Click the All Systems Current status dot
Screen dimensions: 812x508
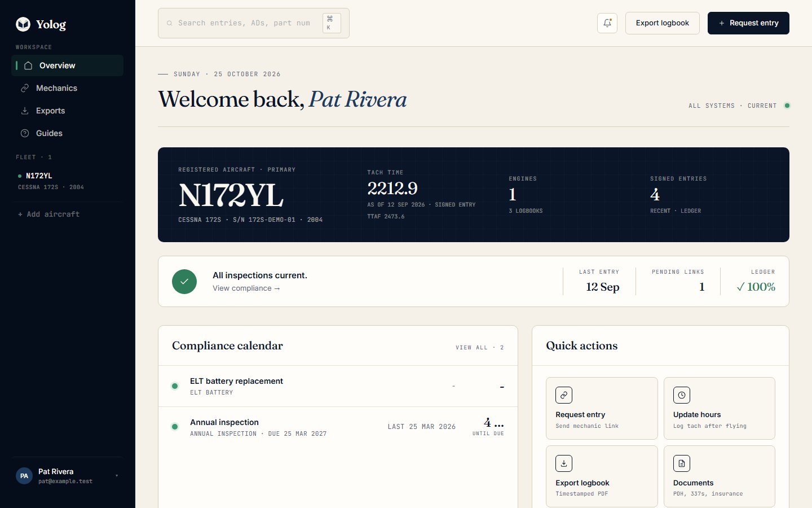click(787, 106)
